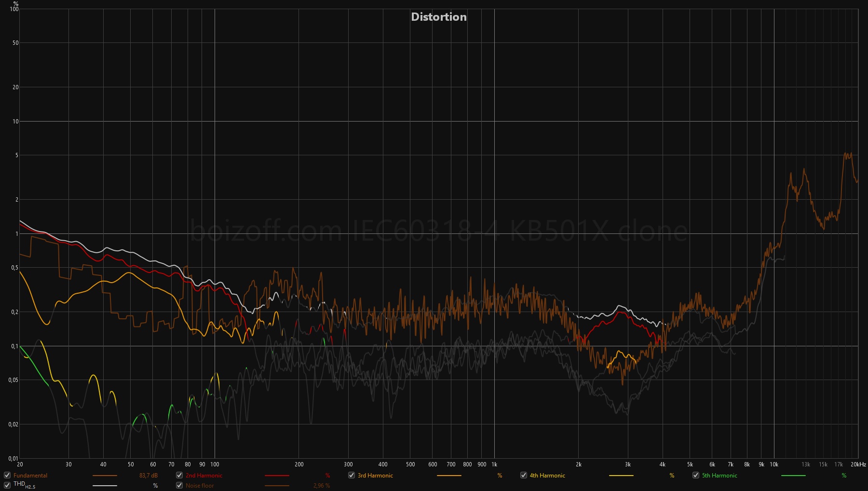Disable the 4th Harmonic checkbox
The width and height of the screenshot is (868, 491).
coord(524,475)
